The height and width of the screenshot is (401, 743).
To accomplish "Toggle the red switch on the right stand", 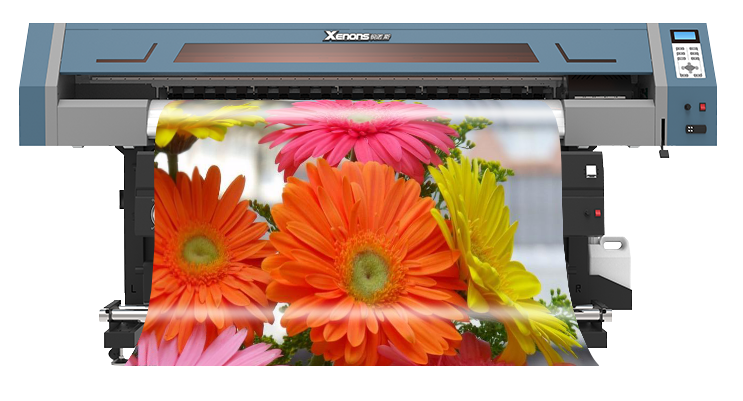I will click(598, 213).
